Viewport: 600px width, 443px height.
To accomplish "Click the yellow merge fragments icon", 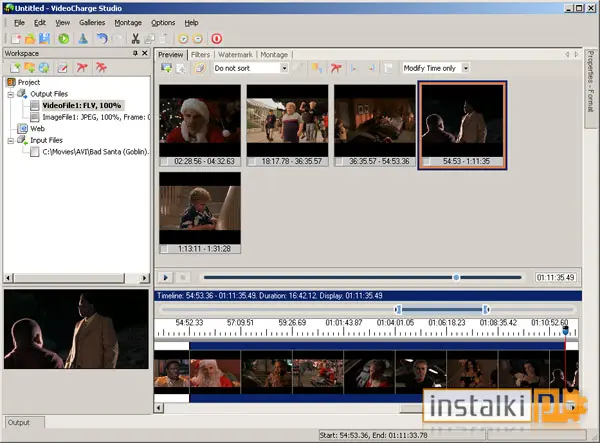I will (x=316, y=68).
